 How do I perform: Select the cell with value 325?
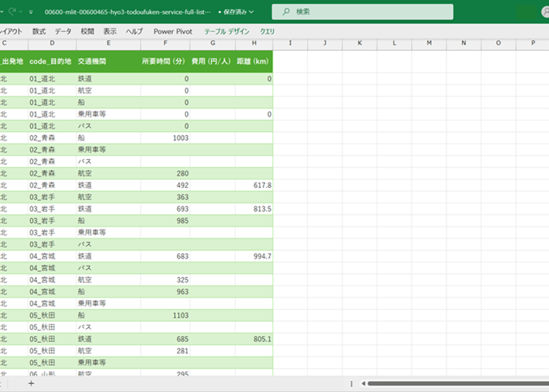165,280
